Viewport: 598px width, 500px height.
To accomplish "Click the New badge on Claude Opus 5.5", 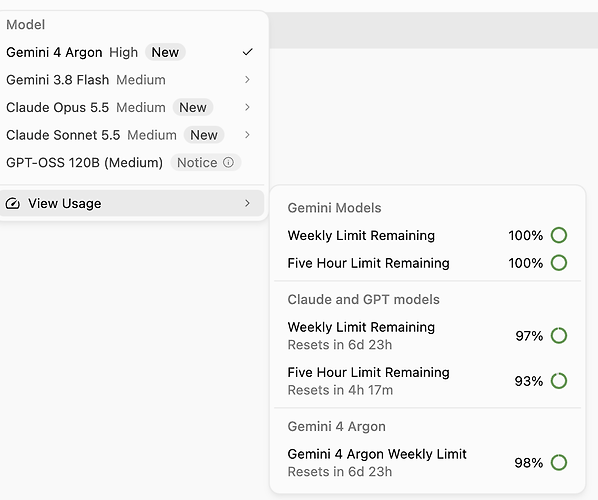I will click(x=193, y=107).
